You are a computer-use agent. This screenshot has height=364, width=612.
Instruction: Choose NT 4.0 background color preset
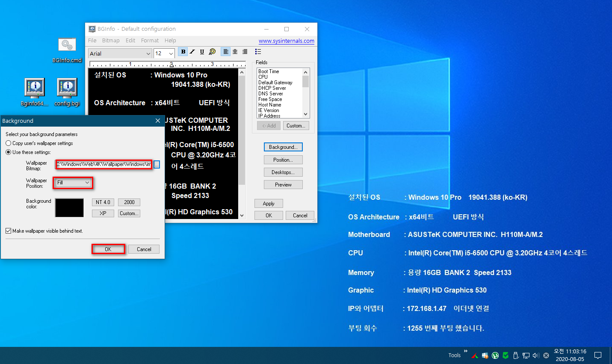click(103, 202)
